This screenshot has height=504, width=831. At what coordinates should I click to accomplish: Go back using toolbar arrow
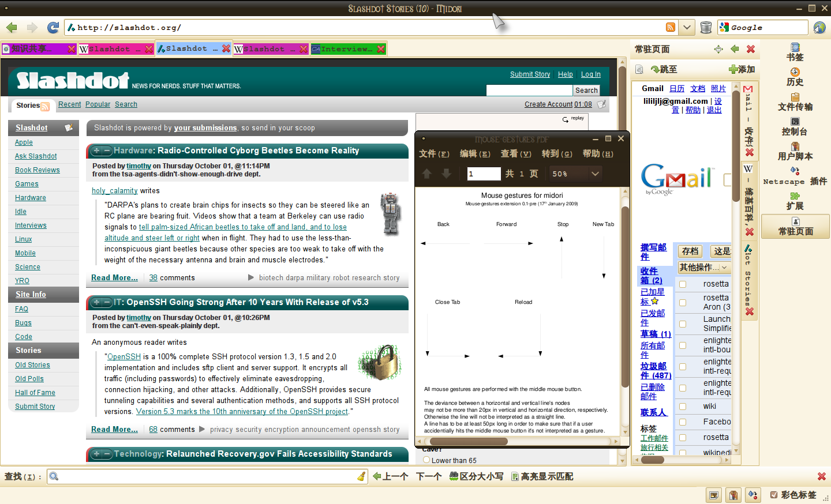(x=12, y=27)
